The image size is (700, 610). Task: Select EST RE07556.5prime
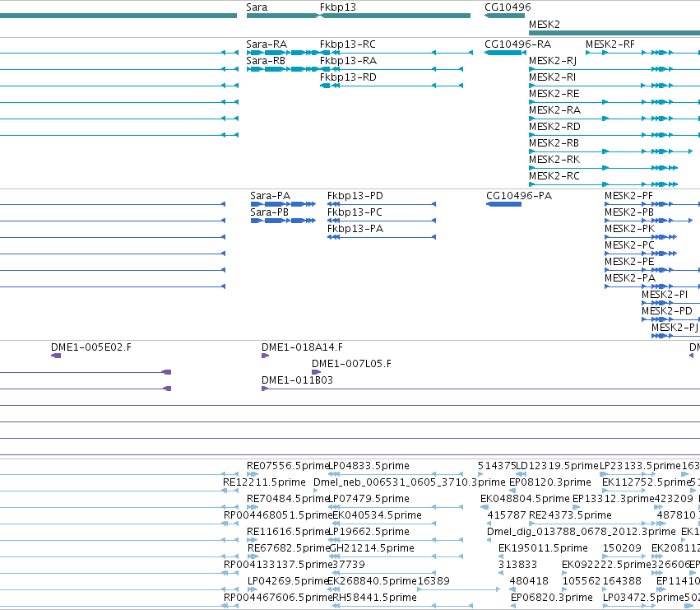click(x=288, y=466)
